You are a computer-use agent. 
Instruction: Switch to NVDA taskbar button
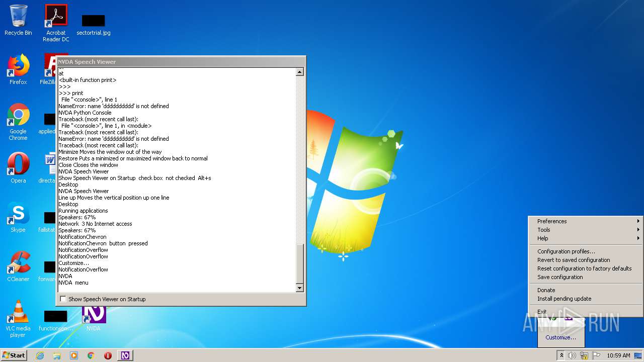pos(125,355)
